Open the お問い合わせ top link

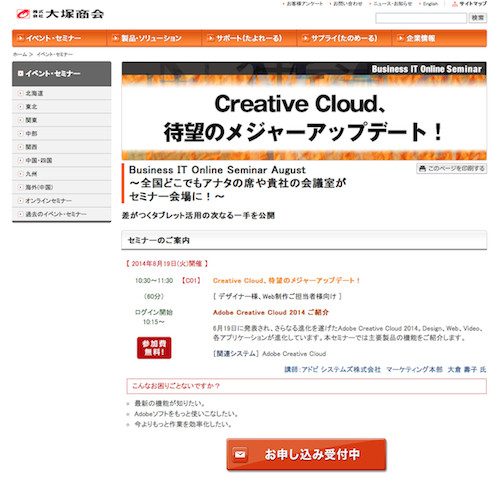[347, 4]
